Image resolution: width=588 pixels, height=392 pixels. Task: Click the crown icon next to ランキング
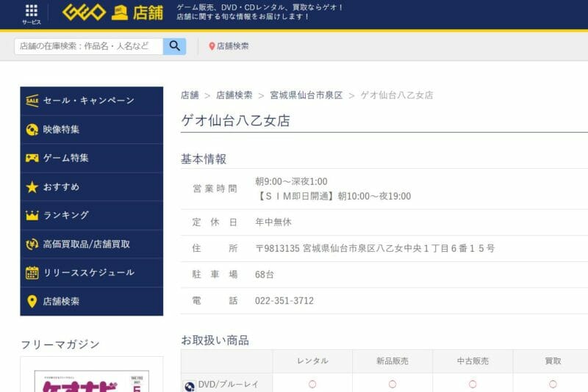tap(32, 216)
